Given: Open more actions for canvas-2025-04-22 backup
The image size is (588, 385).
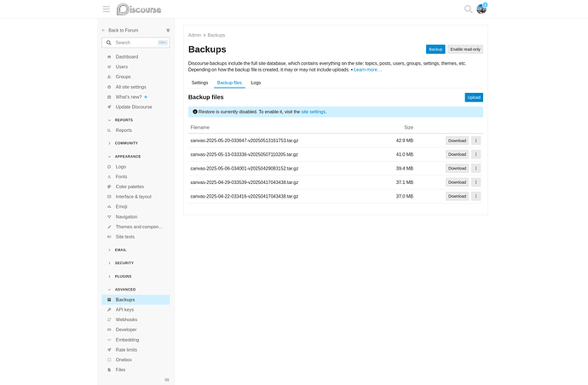Looking at the screenshot, I should point(476,196).
